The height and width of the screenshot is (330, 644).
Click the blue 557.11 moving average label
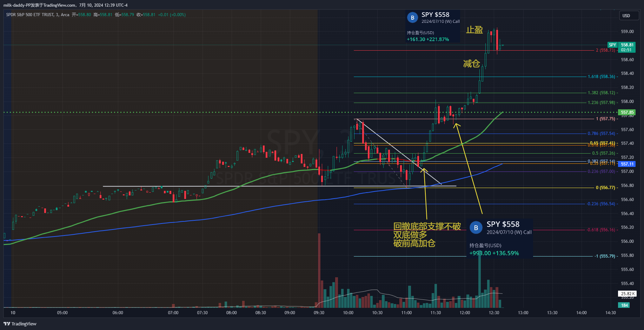[627, 164]
